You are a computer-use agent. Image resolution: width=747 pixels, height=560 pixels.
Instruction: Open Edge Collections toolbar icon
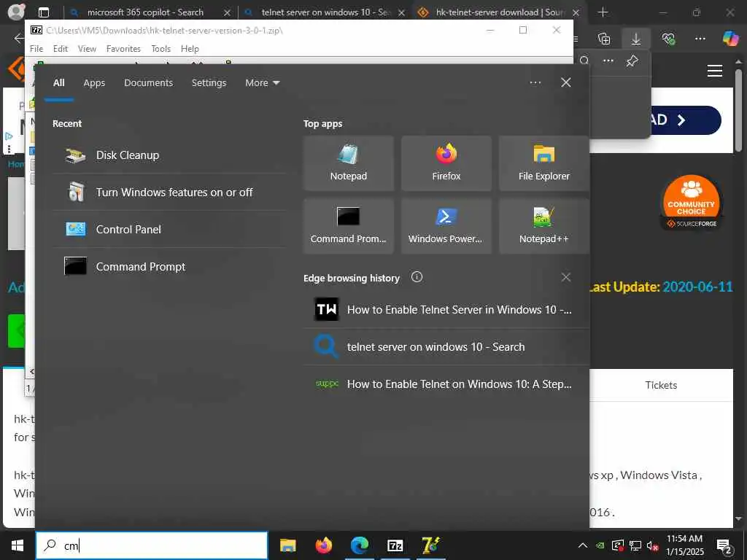[x=604, y=39]
